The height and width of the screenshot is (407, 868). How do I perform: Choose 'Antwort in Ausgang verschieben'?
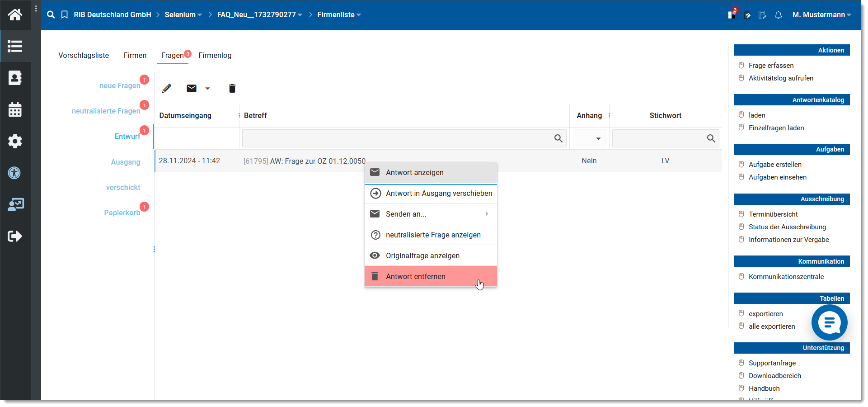[x=439, y=193]
